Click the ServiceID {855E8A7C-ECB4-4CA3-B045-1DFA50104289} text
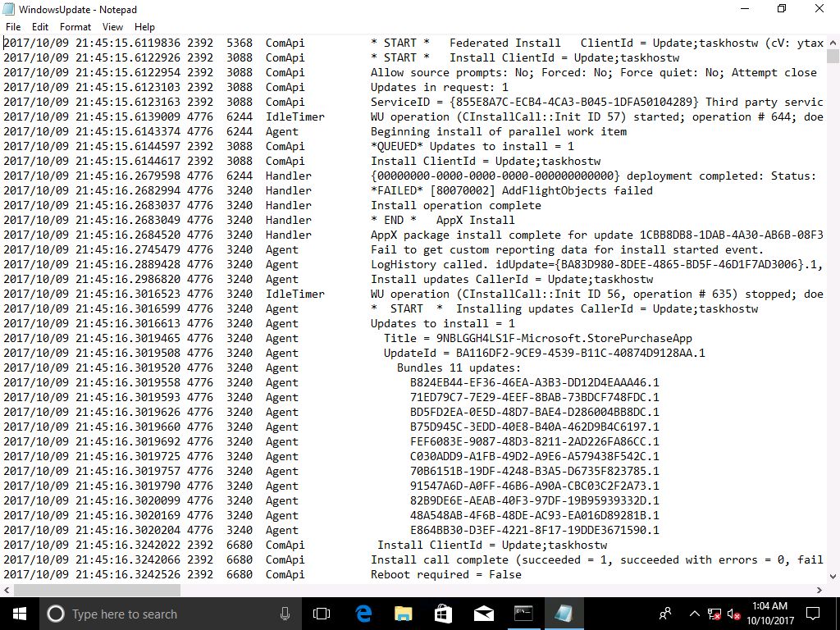 pos(535,103)
